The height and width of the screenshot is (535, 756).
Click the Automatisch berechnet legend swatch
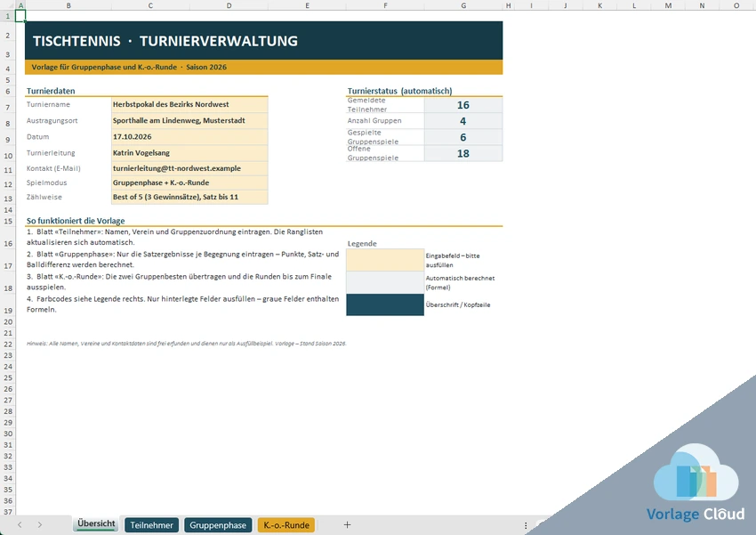coord(385,283)
